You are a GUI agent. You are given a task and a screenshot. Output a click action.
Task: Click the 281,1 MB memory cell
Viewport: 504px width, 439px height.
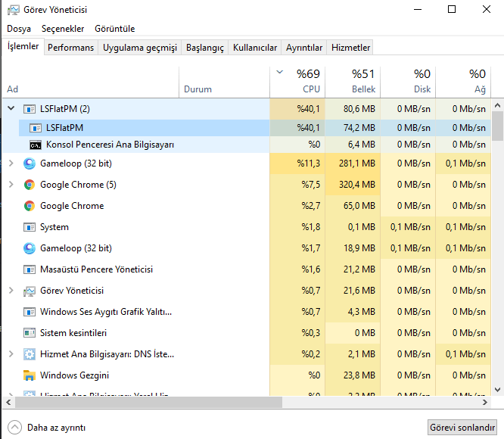pyautogui.click(x=353, y=163)
